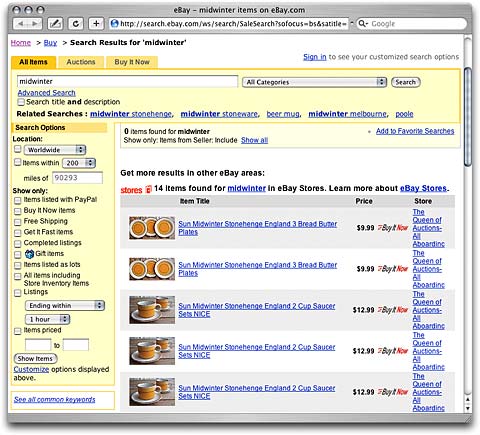
Task: Click the Search button
Action: pos(406,82)
